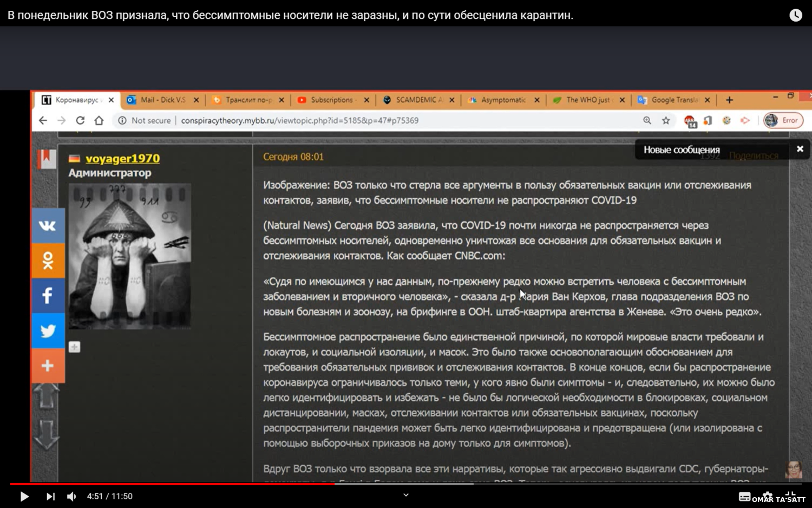Click the zoom magnifier in address bar

[x=647, y=120]
